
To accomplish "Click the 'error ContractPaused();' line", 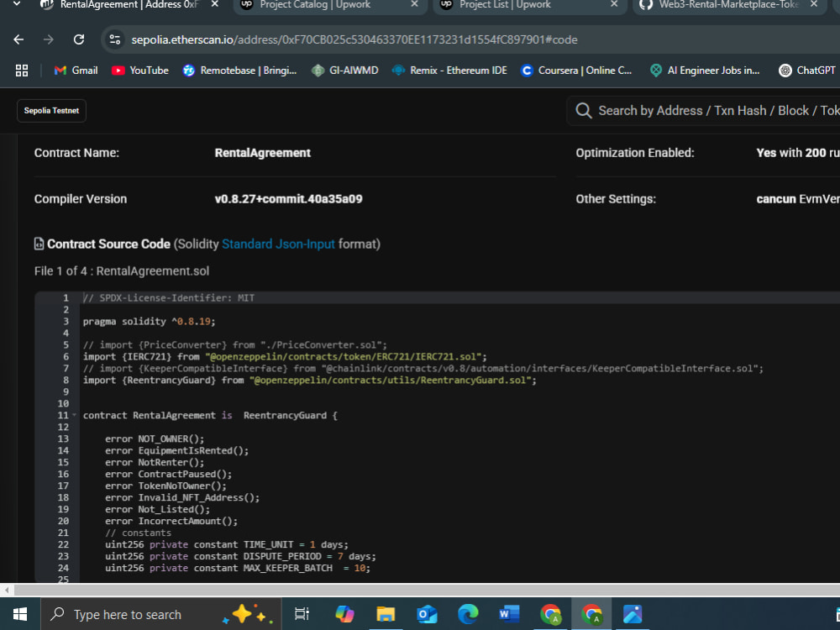I will [168, 474].
